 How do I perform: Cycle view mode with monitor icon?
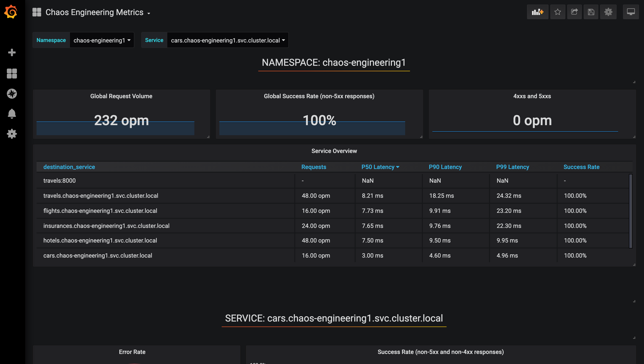pyautogui.click(x=631, y=12)
